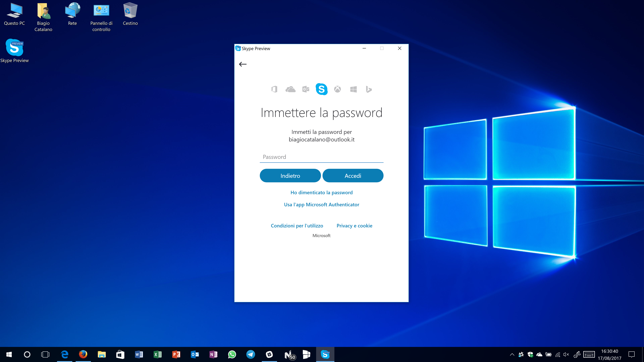Open Condizioni per l'utilizzo link

pos(297,226)
